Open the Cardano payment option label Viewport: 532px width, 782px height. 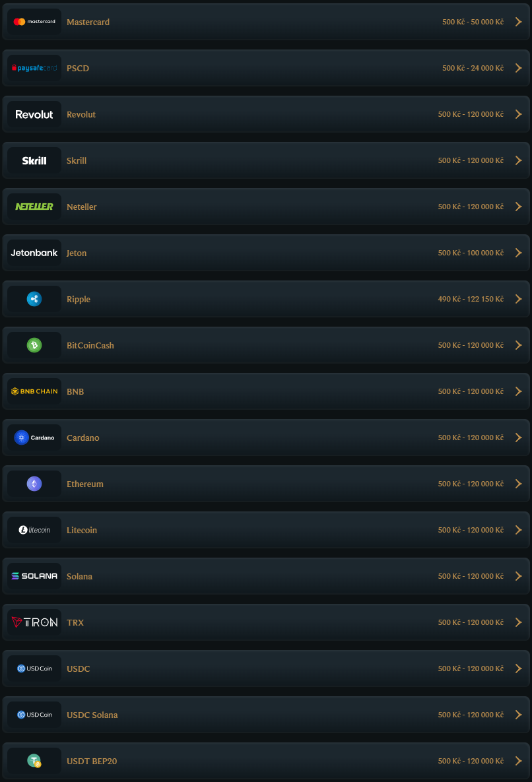83,438
